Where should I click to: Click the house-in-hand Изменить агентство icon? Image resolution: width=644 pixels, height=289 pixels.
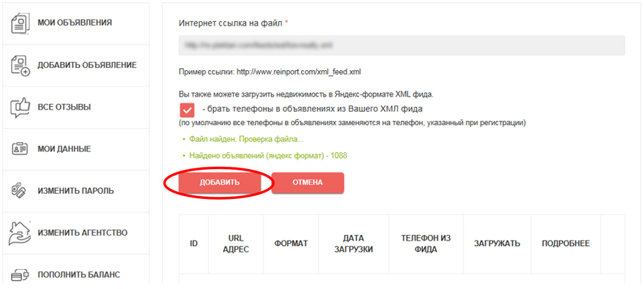[20, 233]
